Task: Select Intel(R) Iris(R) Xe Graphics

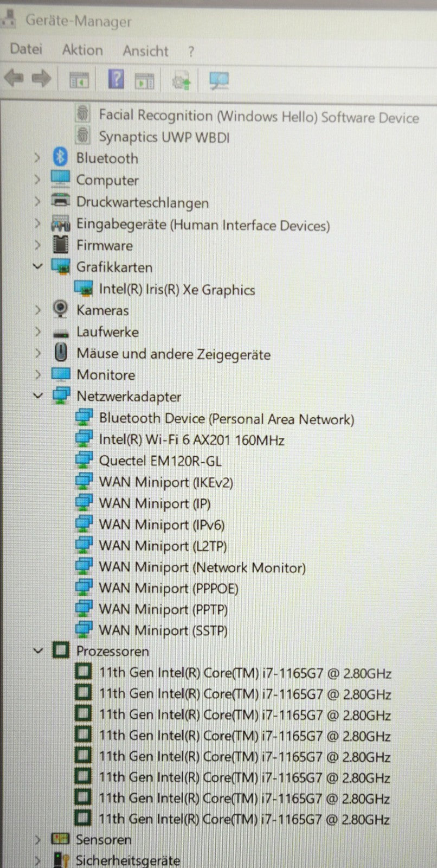Action: 177,289
